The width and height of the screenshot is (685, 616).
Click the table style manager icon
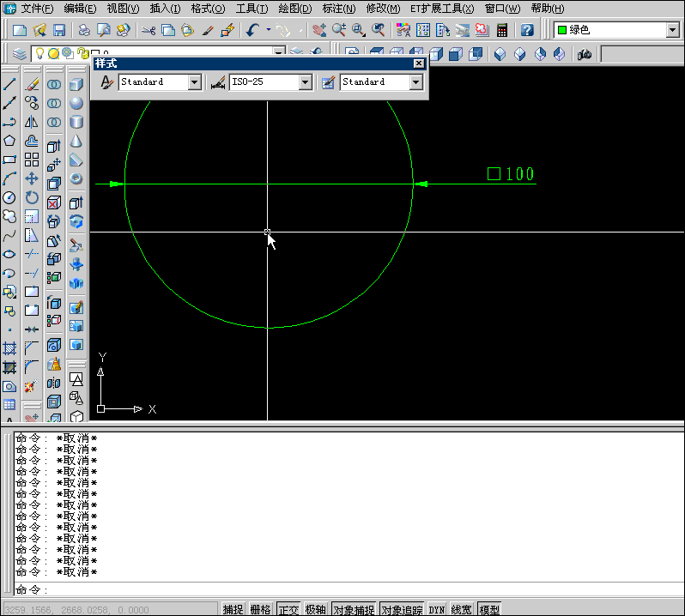[x=328, y=82]
